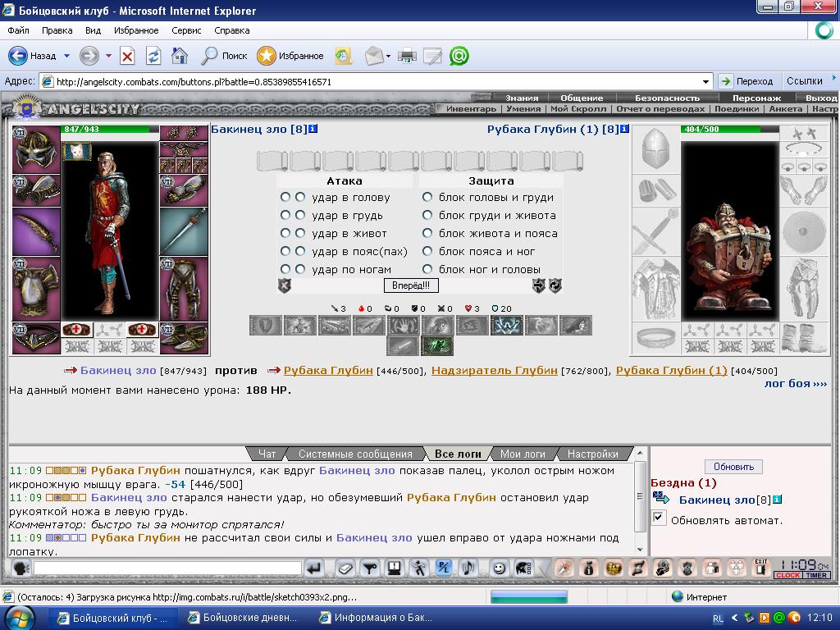Image resolution: width=840 pixels, height=630 pixels.
Task: Open info icon beside Рубака Глубин (1) [8]
Action: point(624,129)
